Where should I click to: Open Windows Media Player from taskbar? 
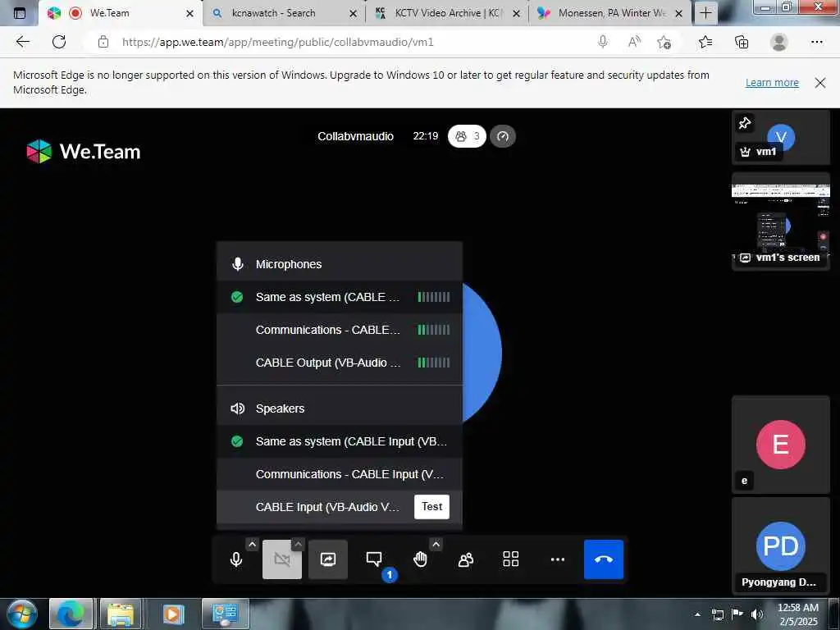point(172,614)
